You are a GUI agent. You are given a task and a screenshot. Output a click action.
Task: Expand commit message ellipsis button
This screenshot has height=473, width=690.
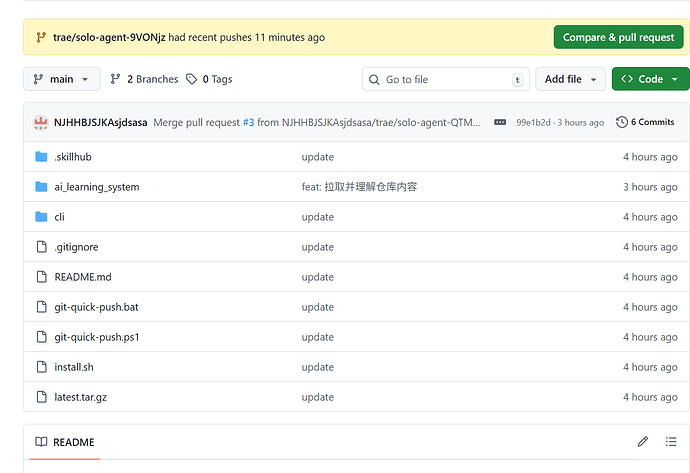coord(500,122)
